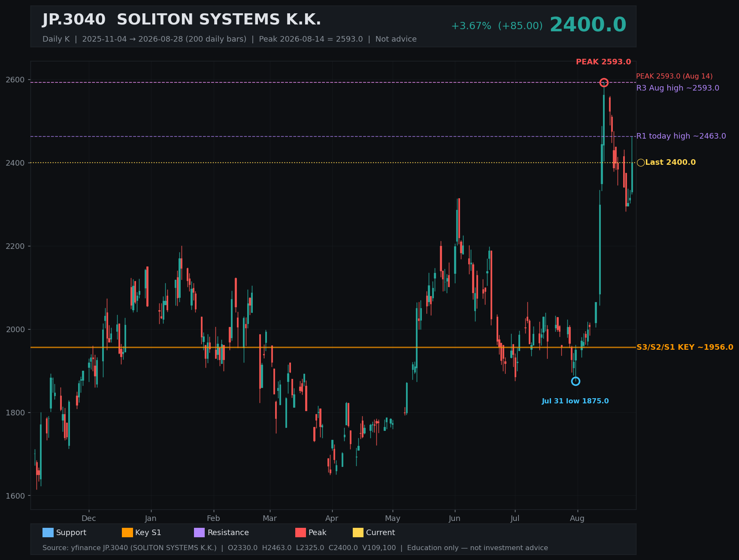This screenshot has width=739, height=560.
Task: Click the 'Apr' x-axis label
Action: coord(332,518)
